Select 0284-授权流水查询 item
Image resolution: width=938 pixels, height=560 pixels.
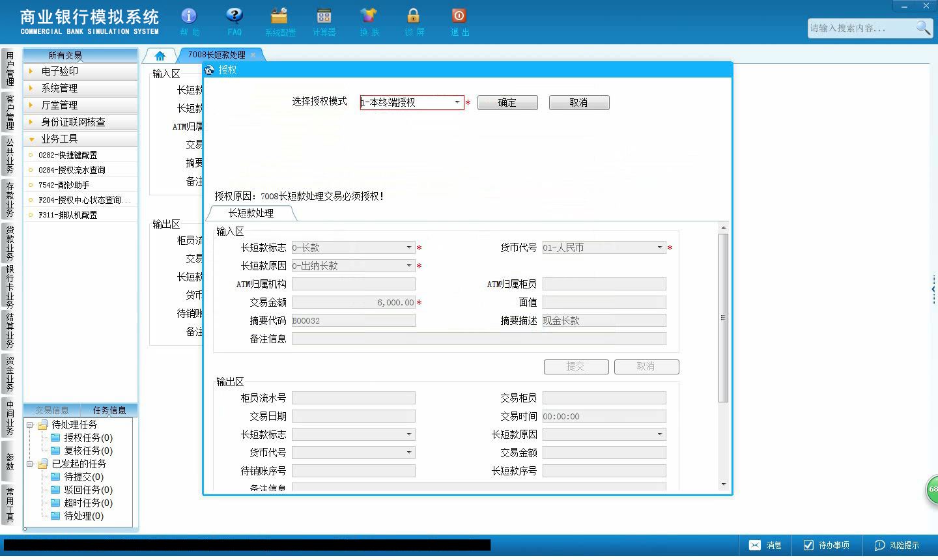click(x=72, y=170)
